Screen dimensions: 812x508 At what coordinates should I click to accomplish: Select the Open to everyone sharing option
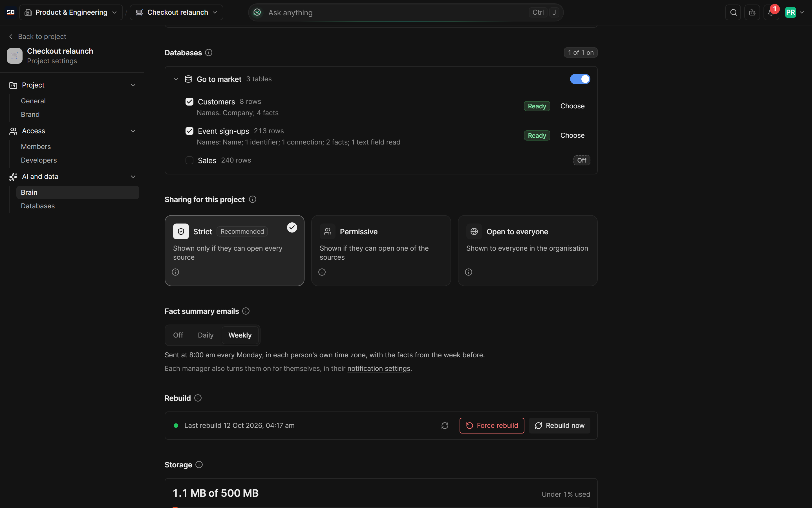click(528, 251)
